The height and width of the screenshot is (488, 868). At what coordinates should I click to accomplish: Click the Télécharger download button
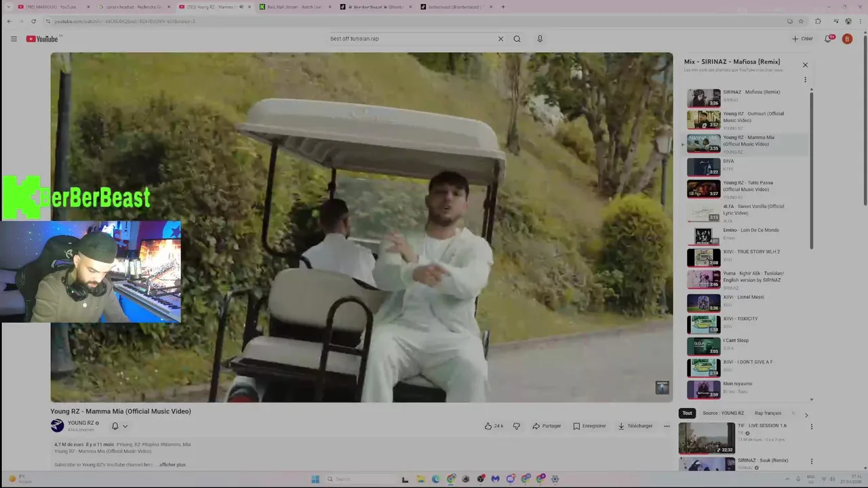[x=635, y=426]
